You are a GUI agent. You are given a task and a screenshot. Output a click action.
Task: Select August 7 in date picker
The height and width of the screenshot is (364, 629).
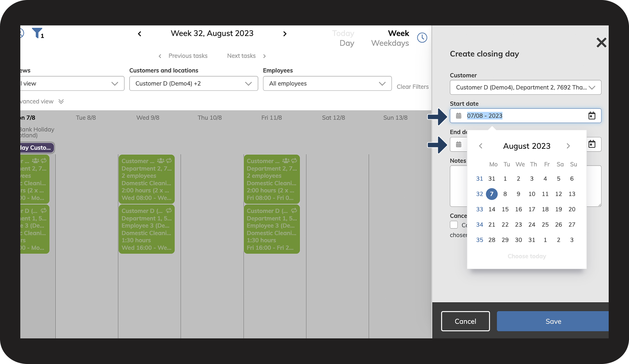492,194
